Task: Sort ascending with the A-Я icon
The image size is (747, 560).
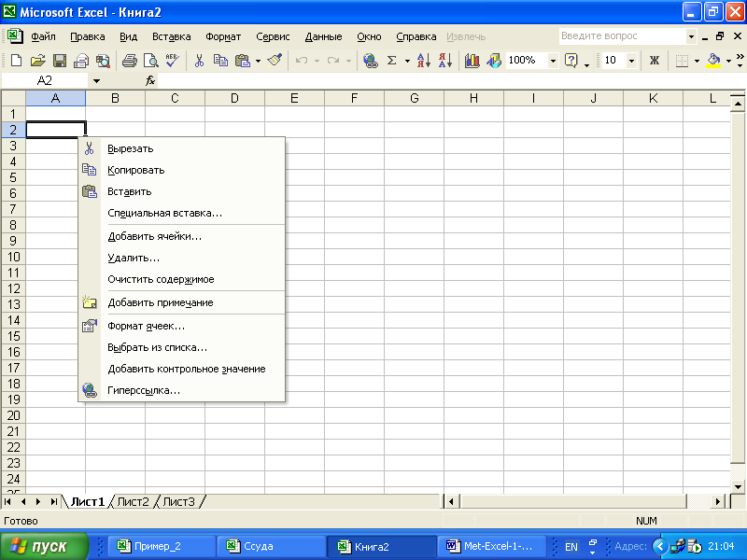Action: tap(424, 61)
